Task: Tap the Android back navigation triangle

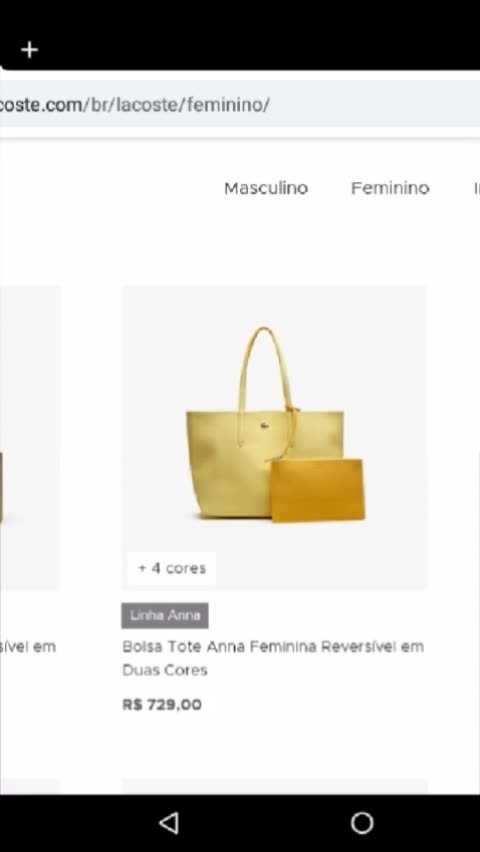Action: coord(169,823)
